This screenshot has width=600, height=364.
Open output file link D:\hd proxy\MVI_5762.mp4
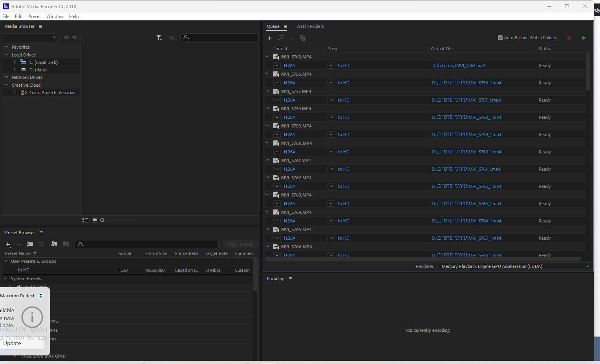point(458,66)
